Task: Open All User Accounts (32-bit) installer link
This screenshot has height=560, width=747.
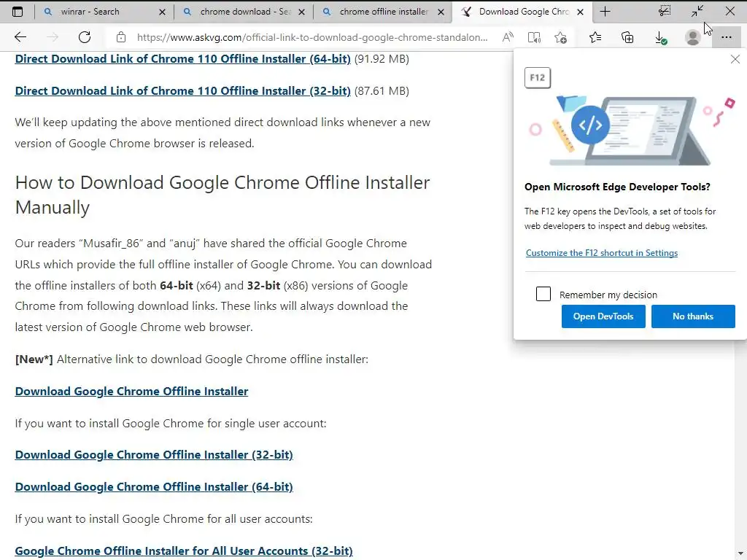Action: (x=184, y=551)
